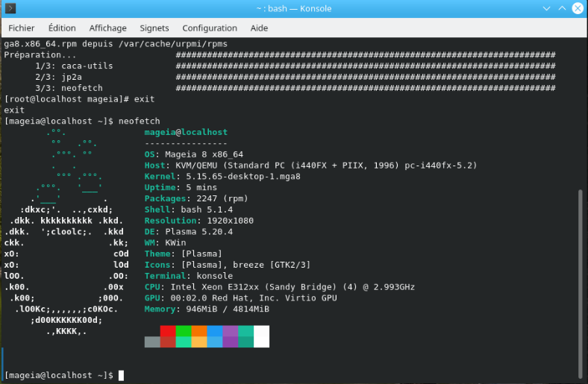Click the "[root@localhost mageia]# exit" line
588x384 pixels.
(79, 99)
